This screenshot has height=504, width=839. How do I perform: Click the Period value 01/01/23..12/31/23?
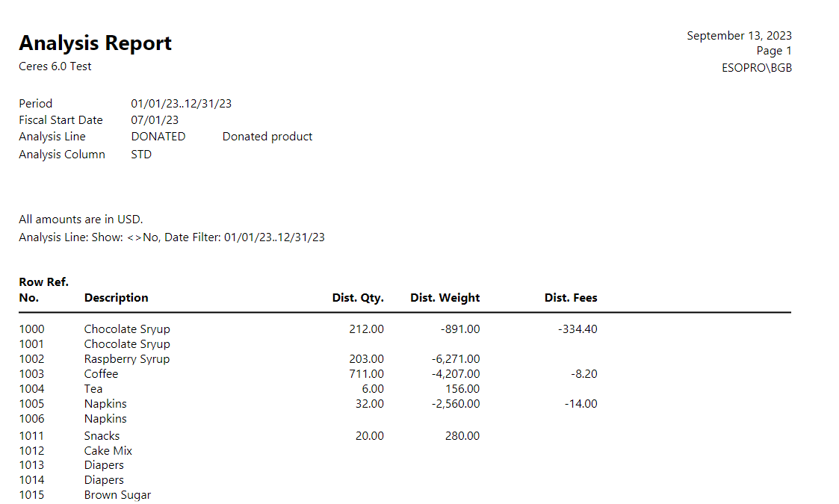[x=181, y=104]
